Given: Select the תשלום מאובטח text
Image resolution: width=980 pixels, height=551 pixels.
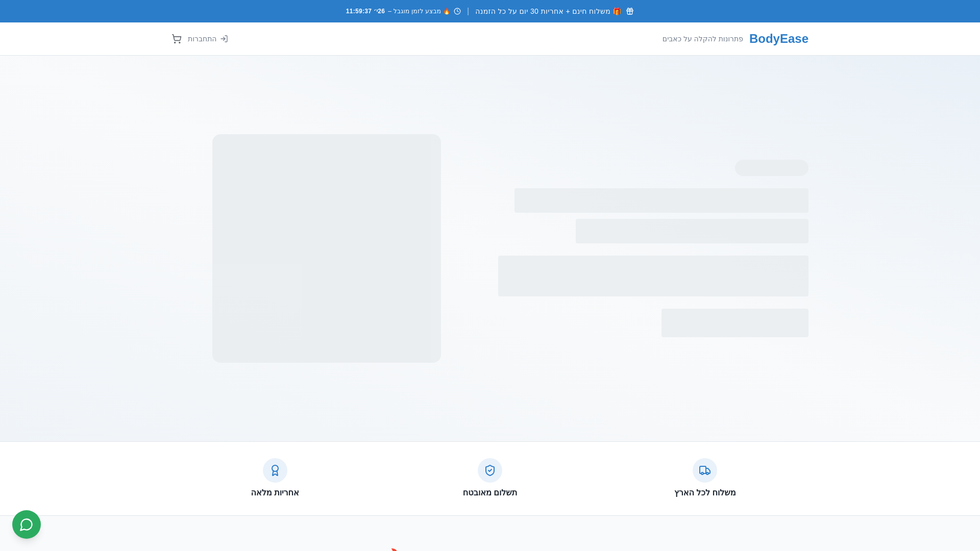Looking at the screenshot, I should click(490, 493).
